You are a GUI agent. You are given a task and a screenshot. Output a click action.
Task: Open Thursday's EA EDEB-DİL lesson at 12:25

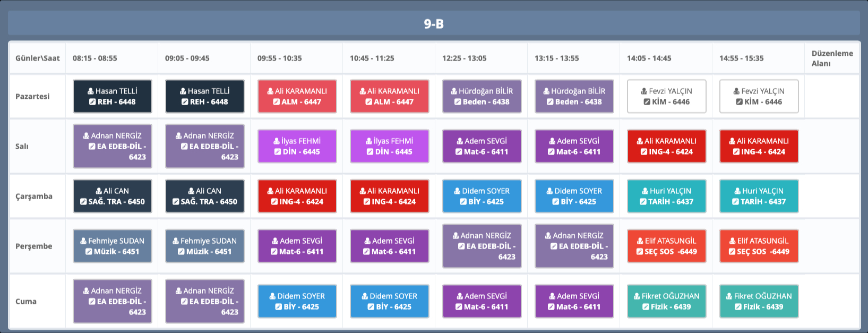coord(482,246)
